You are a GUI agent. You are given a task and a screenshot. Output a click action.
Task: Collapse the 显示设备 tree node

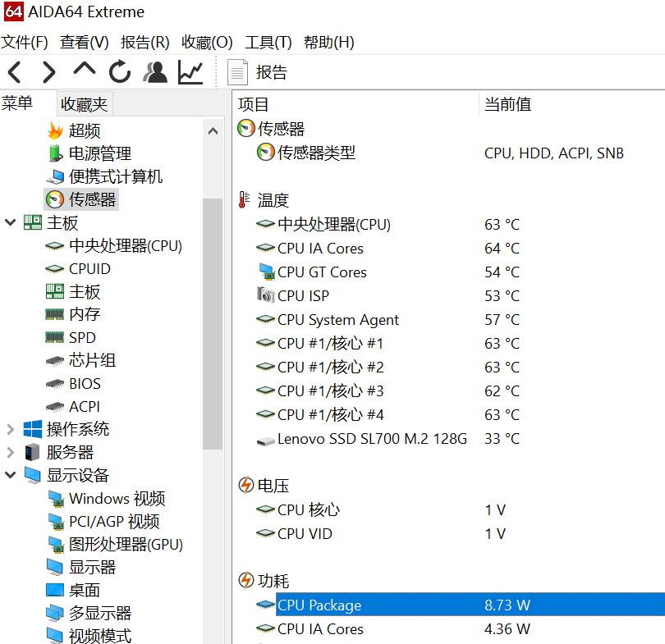pos(10,475)
